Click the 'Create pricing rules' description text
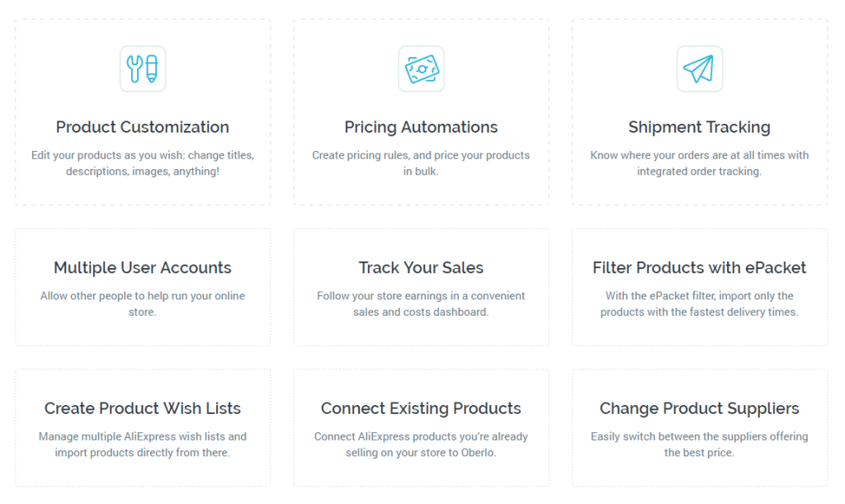The image size is (845, 504). 421,163
